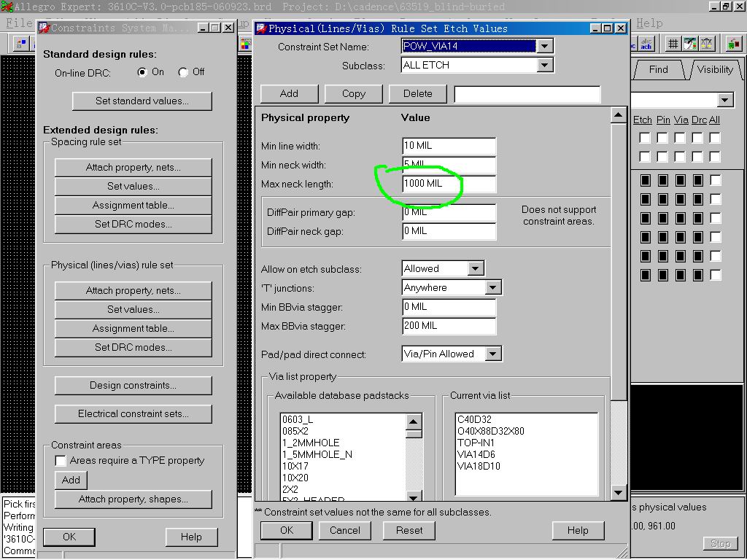
Task: Tick first-row checkbox under Etch heading
Action: click(645, 138)
